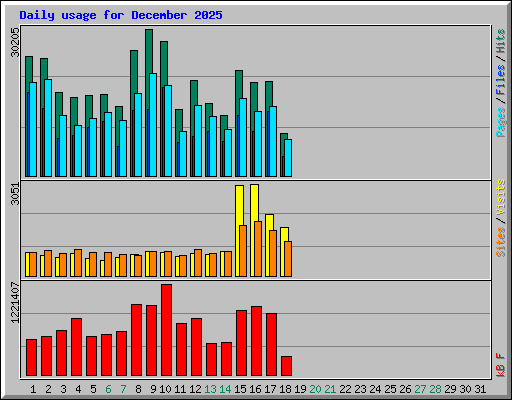Click the day 10 axis label
512x400 pixels.
tap(165, 389)
